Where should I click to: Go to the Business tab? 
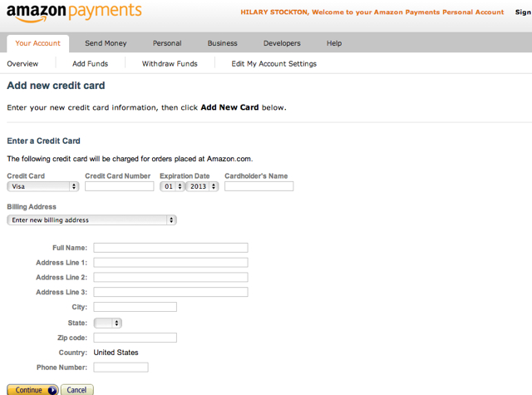coord(222,43)
